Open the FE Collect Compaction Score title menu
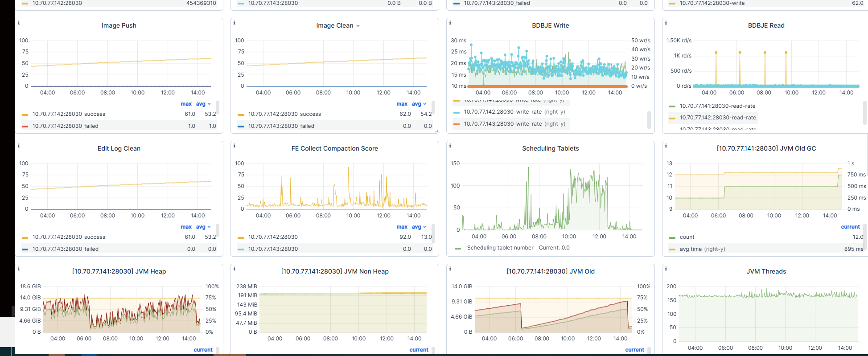Screen dimensions: 868x356 click(x=335, y=148)
